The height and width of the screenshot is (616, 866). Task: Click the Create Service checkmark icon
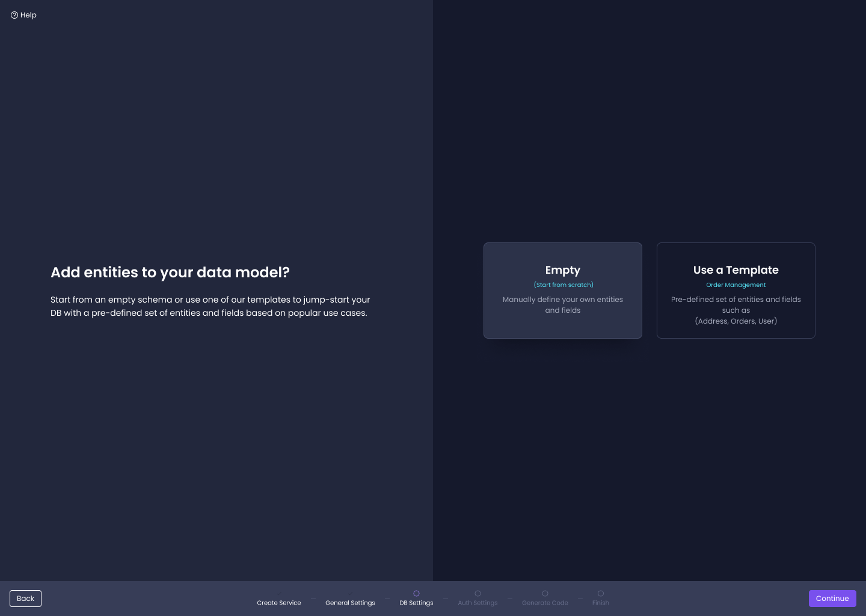[x=279, y=594]
